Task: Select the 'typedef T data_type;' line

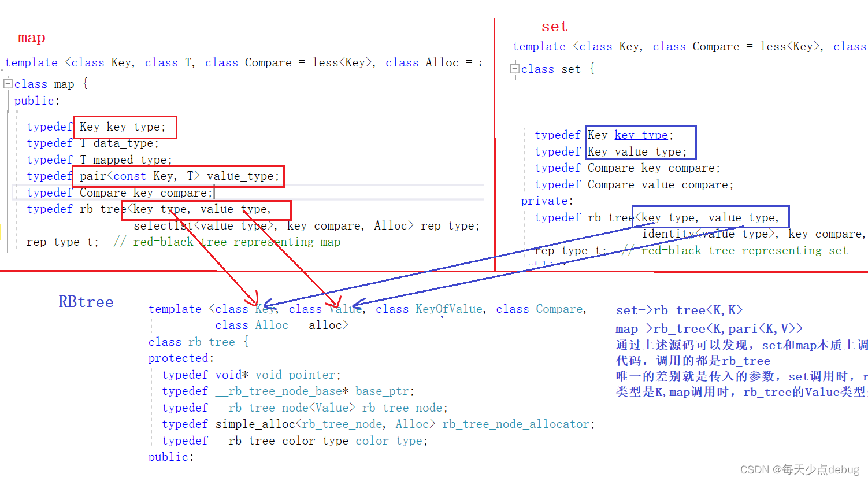Action: pyautogui.click(x=92, y=143)
